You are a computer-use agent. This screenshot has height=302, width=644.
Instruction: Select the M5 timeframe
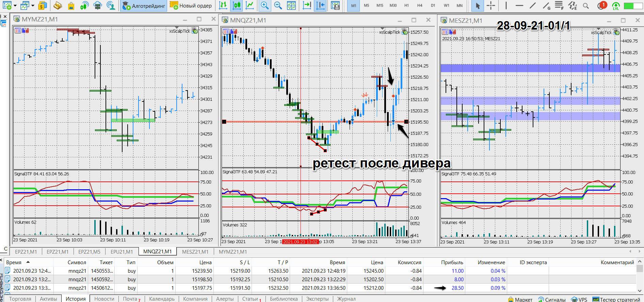click(x=367, y=5)
